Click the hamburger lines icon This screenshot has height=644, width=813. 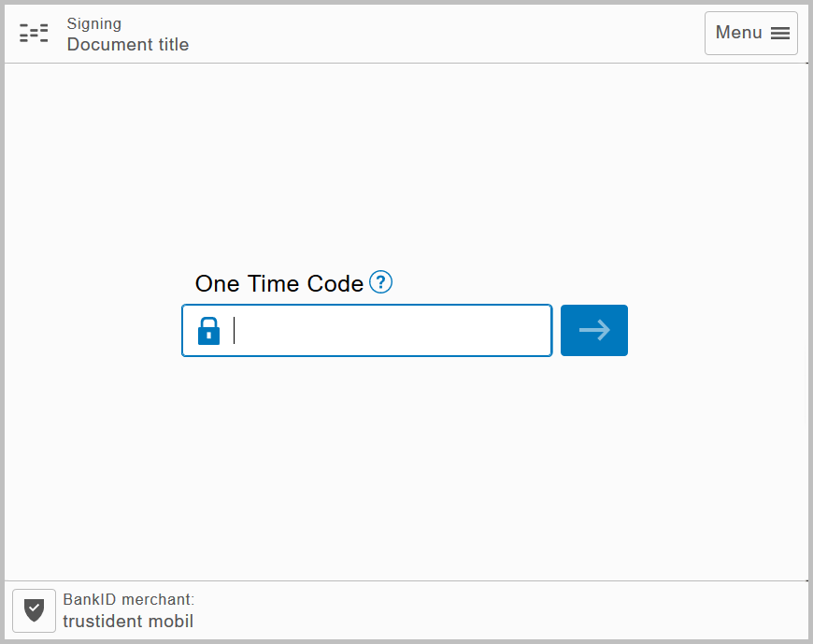pos(779,34)
